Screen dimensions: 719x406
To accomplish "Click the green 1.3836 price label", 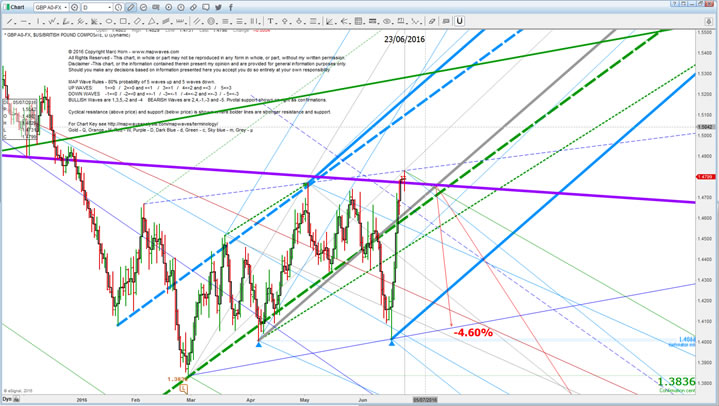I will (679, 381).
